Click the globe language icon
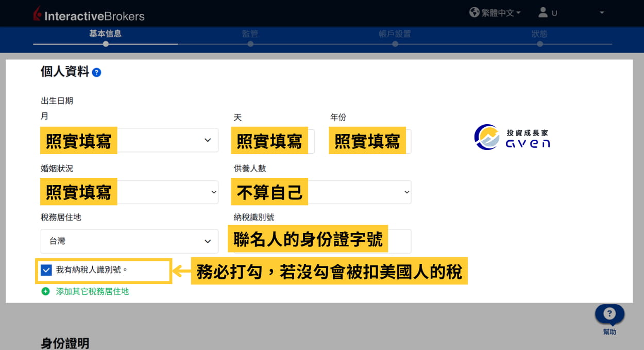Image resolution: width=644 pixels, height=350 pixels. tap(474, 12)
